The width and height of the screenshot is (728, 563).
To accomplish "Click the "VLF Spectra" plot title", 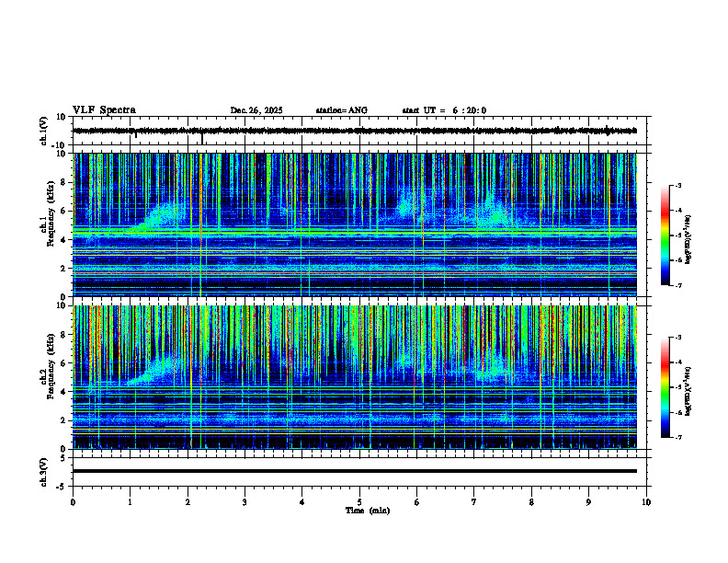I will pos(104,110).
